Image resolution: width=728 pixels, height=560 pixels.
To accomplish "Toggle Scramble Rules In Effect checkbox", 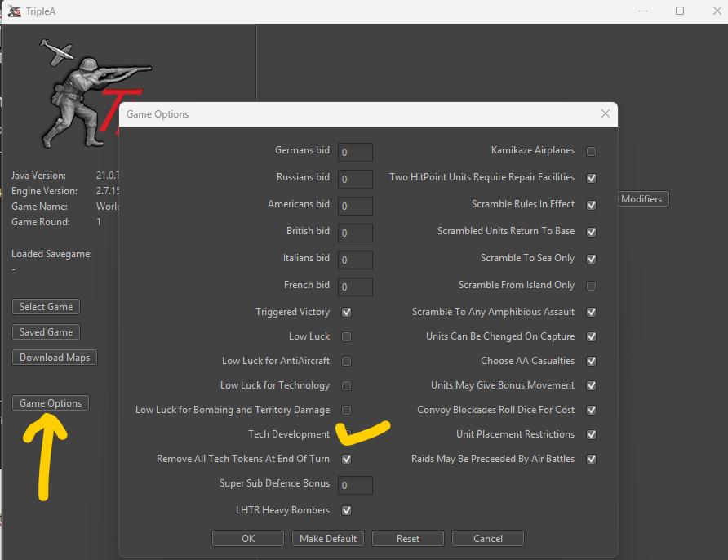I will 591,205.
